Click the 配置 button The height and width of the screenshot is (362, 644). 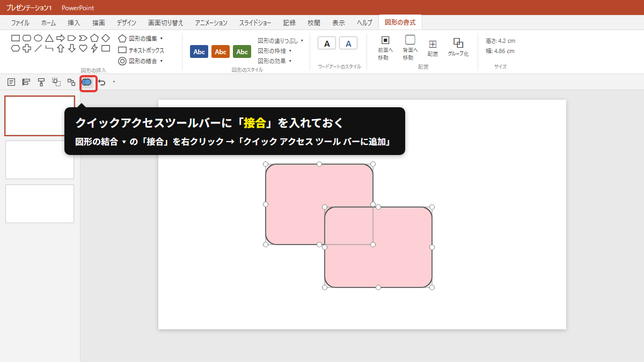433,48
